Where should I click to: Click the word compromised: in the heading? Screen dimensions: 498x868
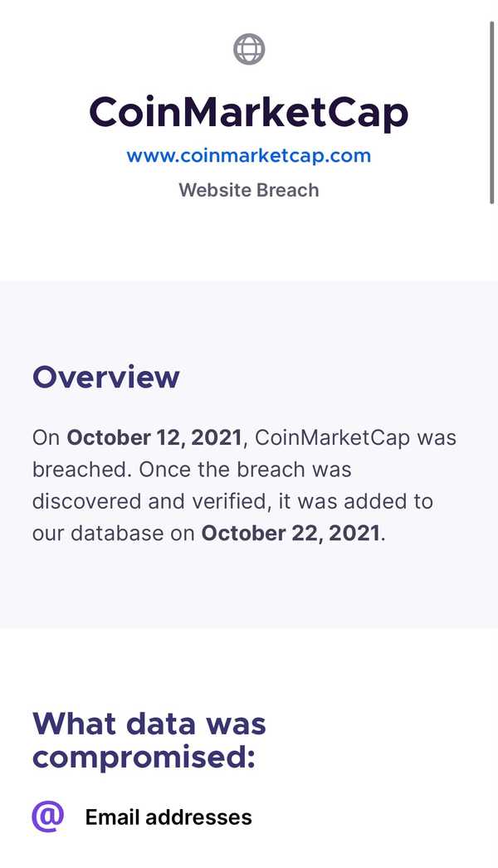[x=144, y=758]
